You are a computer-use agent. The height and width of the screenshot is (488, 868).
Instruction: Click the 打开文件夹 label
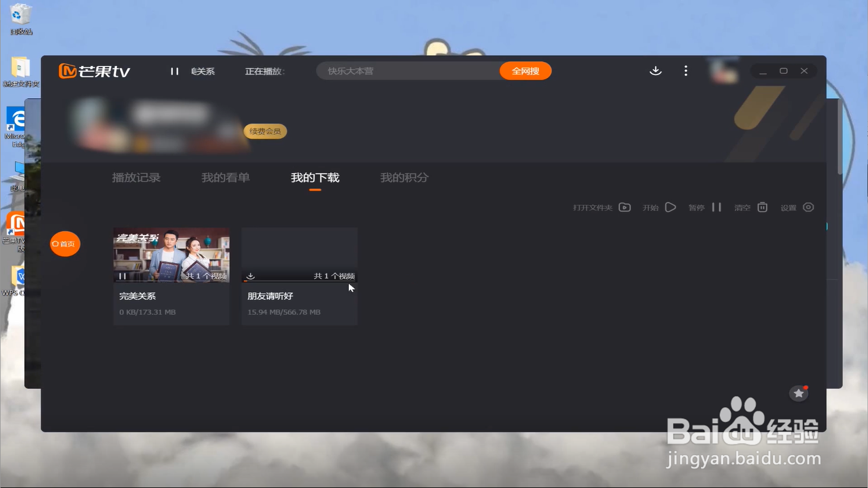pyautogui.click(x=593, y=208)
